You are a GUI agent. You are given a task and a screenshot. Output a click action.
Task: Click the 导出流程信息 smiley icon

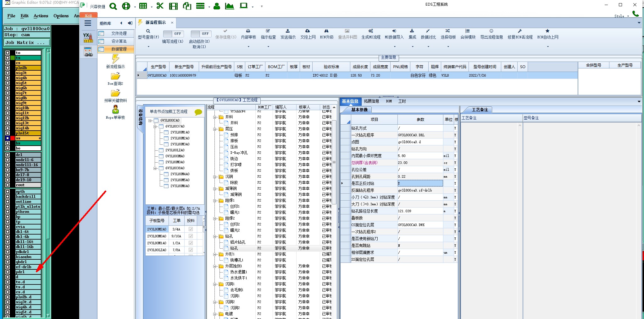pos(491,31)
